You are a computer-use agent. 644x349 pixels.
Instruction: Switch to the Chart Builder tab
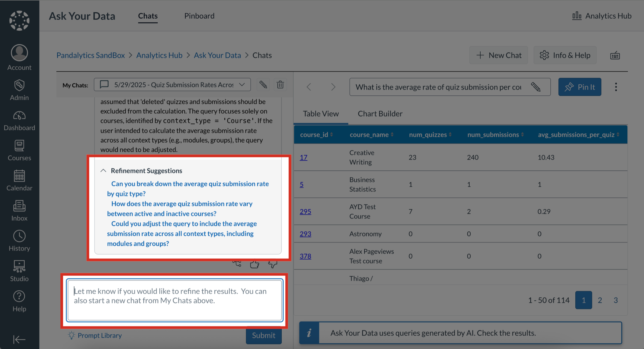[x=380, y=113]
